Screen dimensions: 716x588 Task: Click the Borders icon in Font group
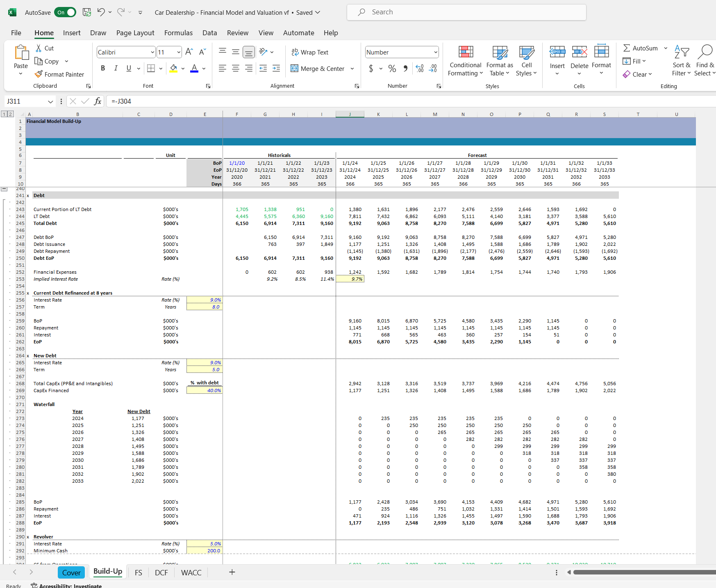point(151,68)
